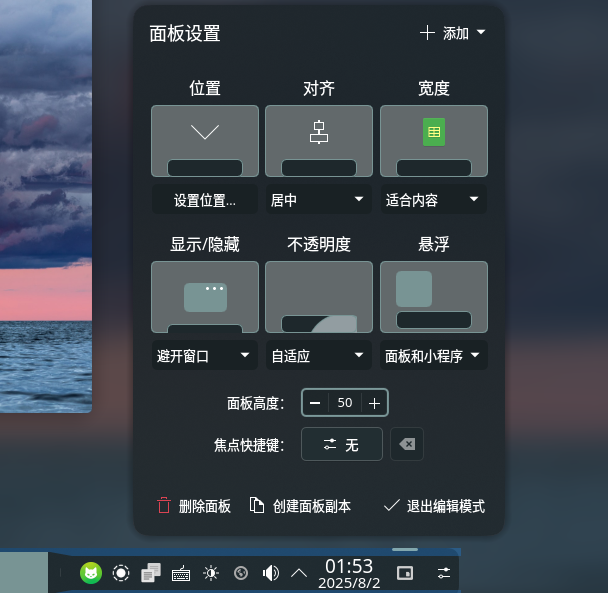Click the 设置位置... button
608x593 pixels.
[x=205, y=200]
